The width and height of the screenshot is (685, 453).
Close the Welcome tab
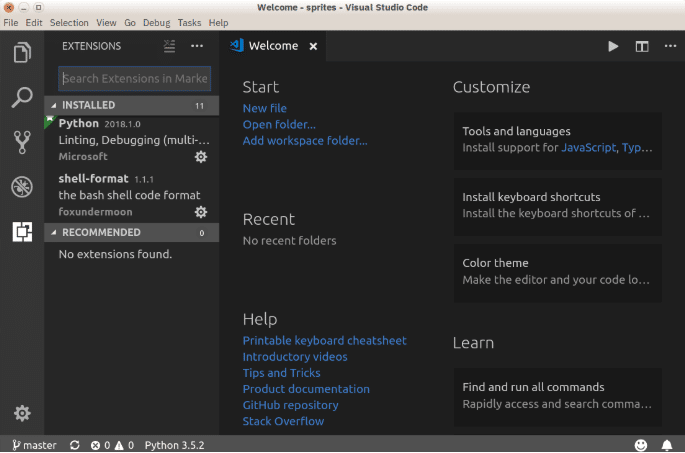313,46
